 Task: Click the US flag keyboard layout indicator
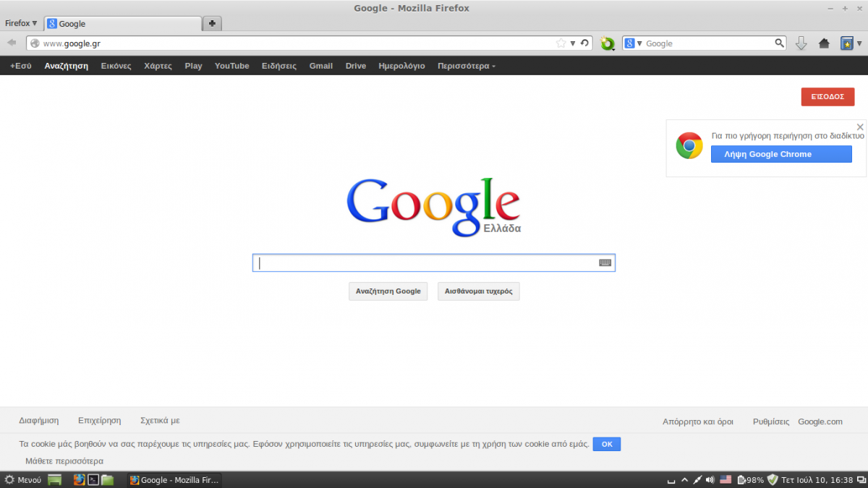pos(726,479)
